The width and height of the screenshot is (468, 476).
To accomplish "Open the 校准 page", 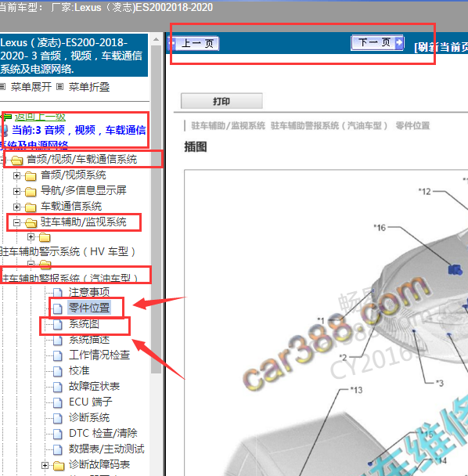I will (x=79, y=370).
